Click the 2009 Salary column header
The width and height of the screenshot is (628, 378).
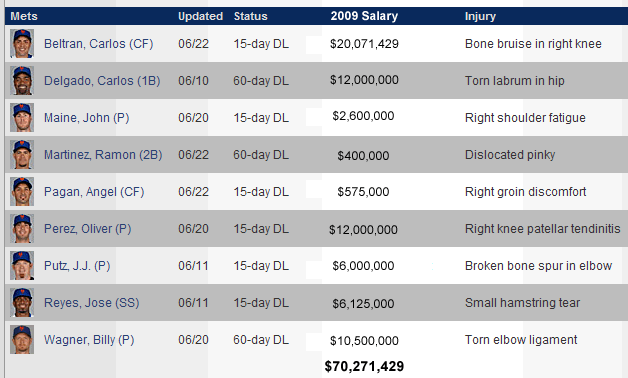point(364,16)
